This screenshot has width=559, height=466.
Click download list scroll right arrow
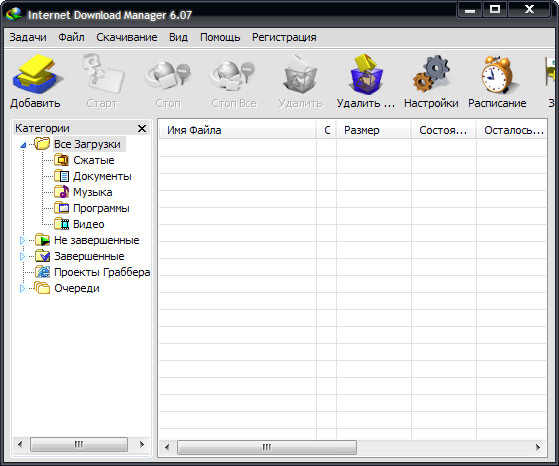pos(538,447)
